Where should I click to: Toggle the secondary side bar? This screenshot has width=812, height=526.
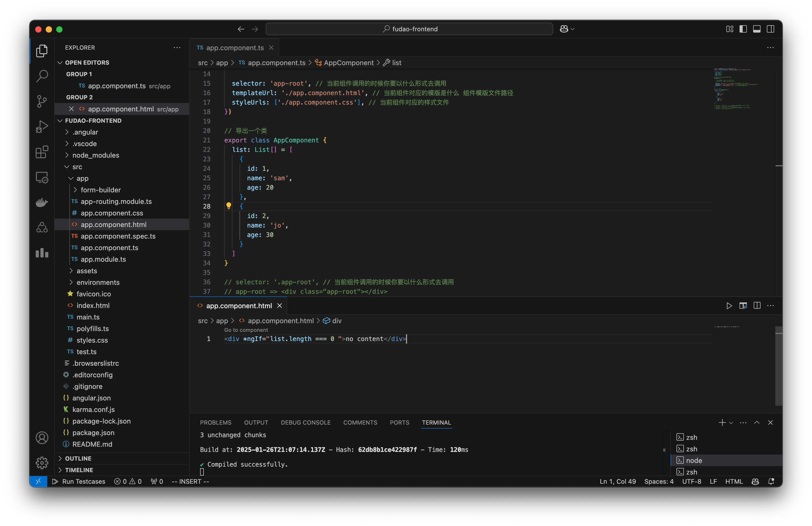pyautogui.click(x=771, y=29)
